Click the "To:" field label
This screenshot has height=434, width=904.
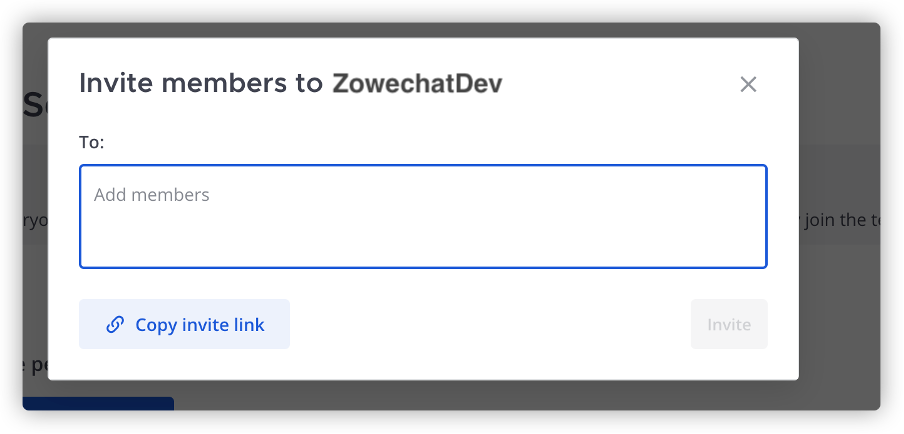click(x=92, y=142)
